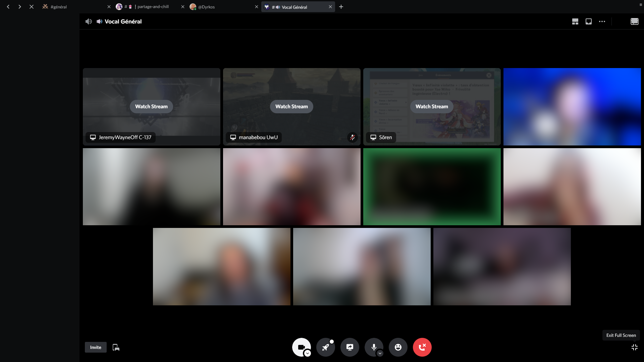Image resolution: width=644 pixels, height=362 pixels.
Task: Open more call options with the ellipsis
Action: click(602, 21)
